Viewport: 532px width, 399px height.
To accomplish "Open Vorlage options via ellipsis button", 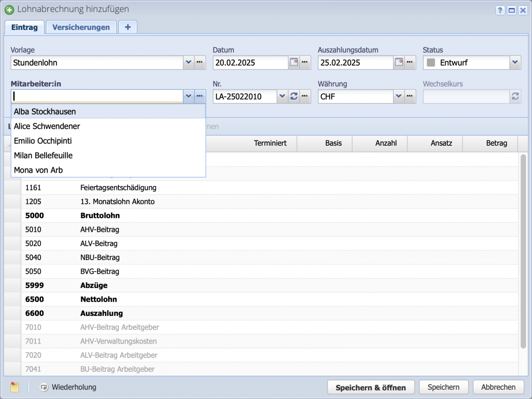I will [x=200, y=63].
